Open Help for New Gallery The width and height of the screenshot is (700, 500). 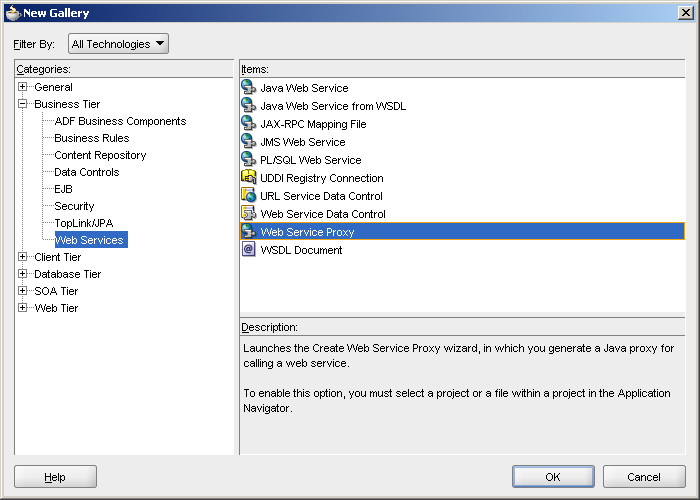55,477
